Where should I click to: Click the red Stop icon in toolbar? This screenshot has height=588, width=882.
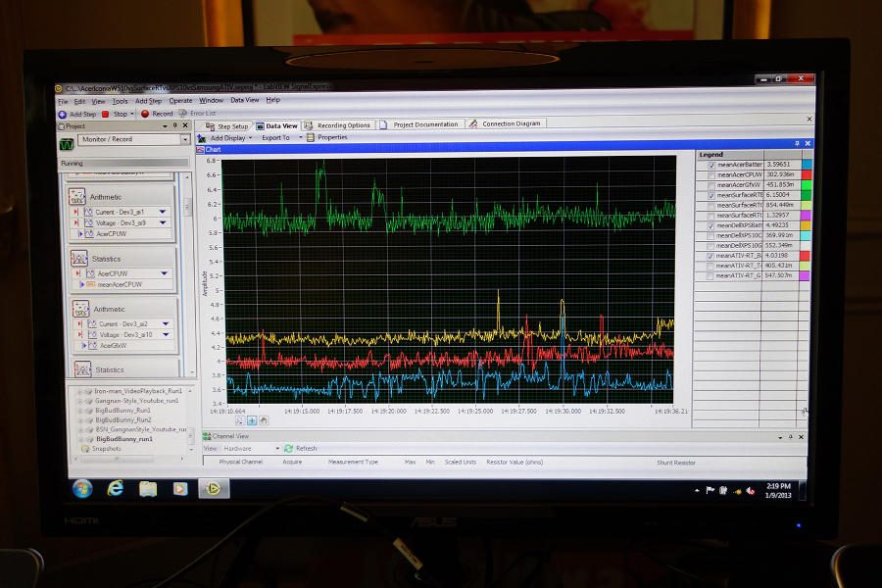pos(106,114)
